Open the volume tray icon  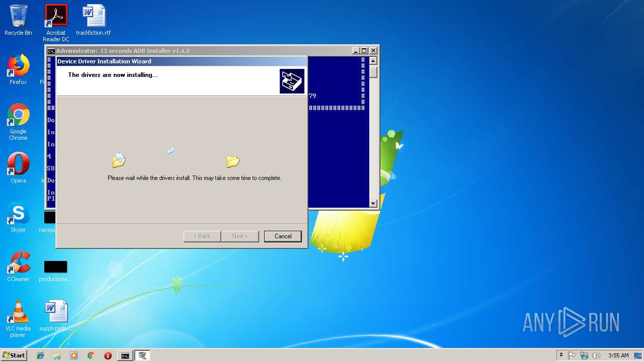point(596,355)
